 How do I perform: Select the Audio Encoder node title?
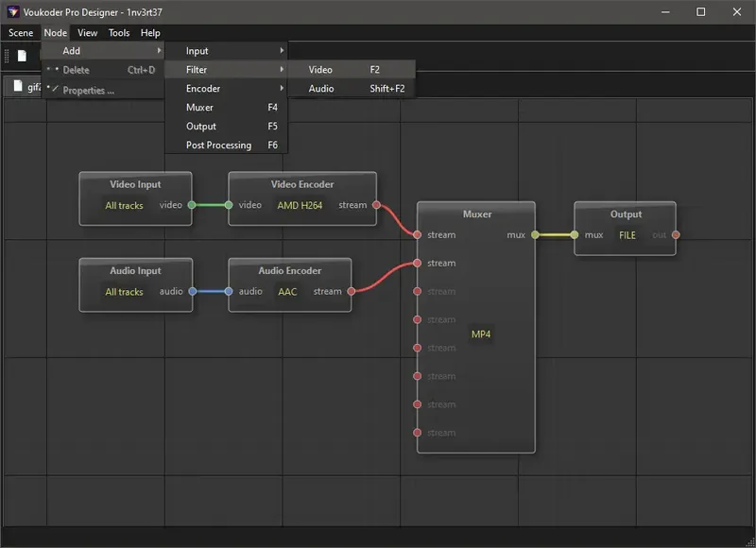(290, 270)
